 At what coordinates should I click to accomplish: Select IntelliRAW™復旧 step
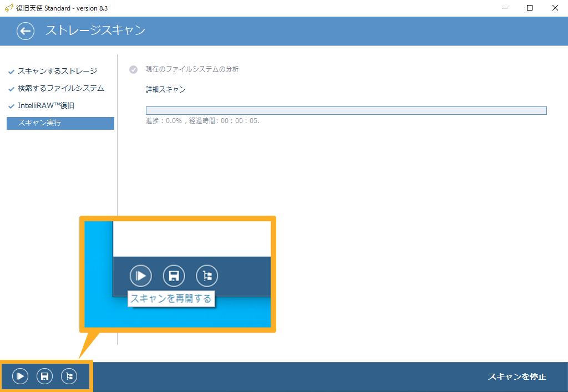pos(46,106)
